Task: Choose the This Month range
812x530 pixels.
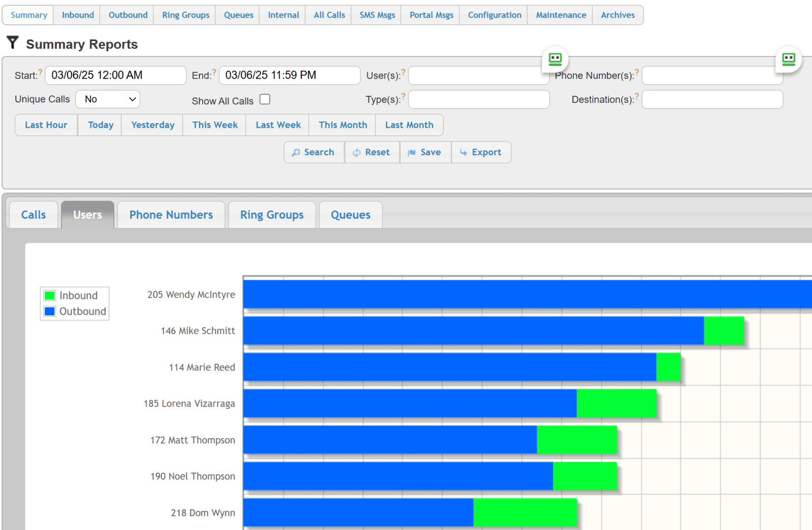Action: tap(343, 125)
